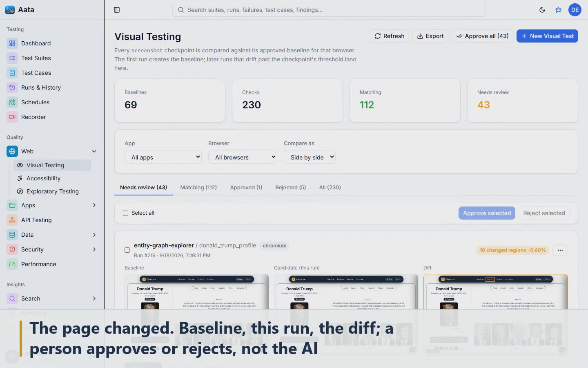This screenshot has width=588, height=368.
Task: Click the Recorder camera icon
Action: tap(12, 117)
